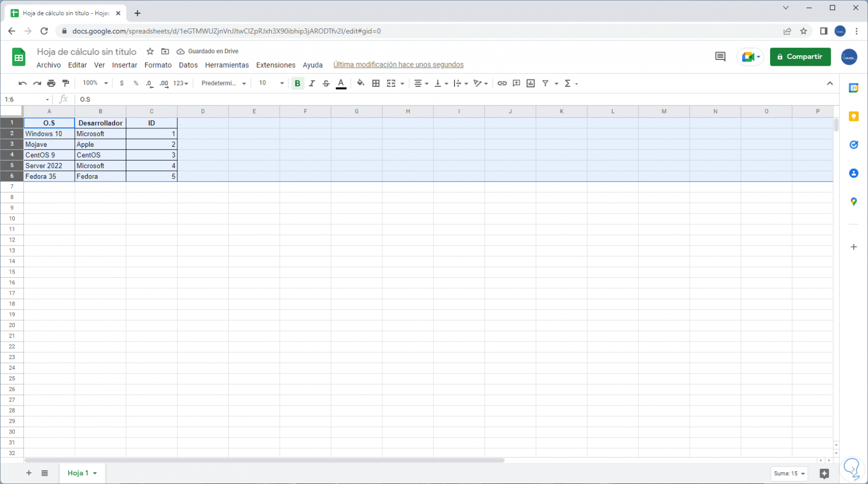The height and width of the screenshot is (484, 868).
Task: Open the Última modificación version history link
Action: (398, 65)
